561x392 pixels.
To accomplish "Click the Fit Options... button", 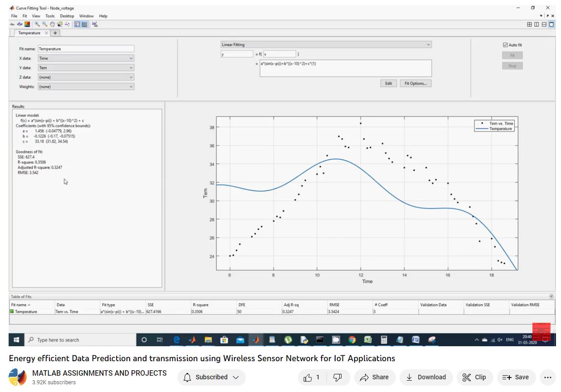I will click(415, 83).
